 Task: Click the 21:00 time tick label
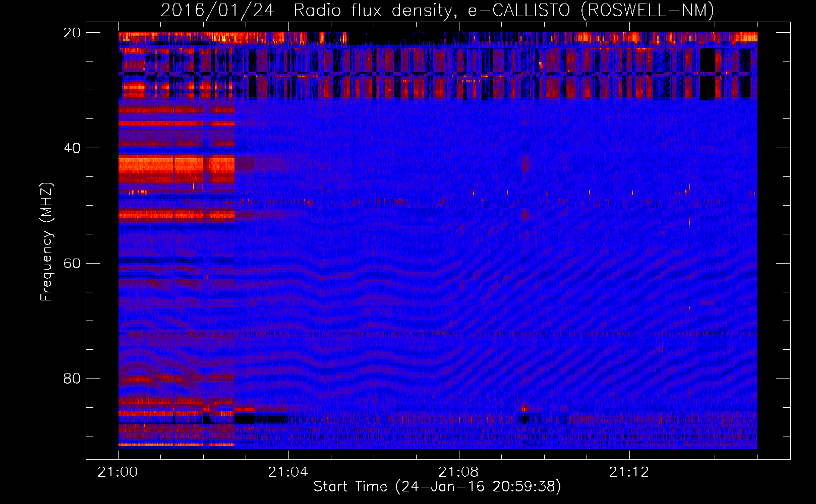[118, 472]
